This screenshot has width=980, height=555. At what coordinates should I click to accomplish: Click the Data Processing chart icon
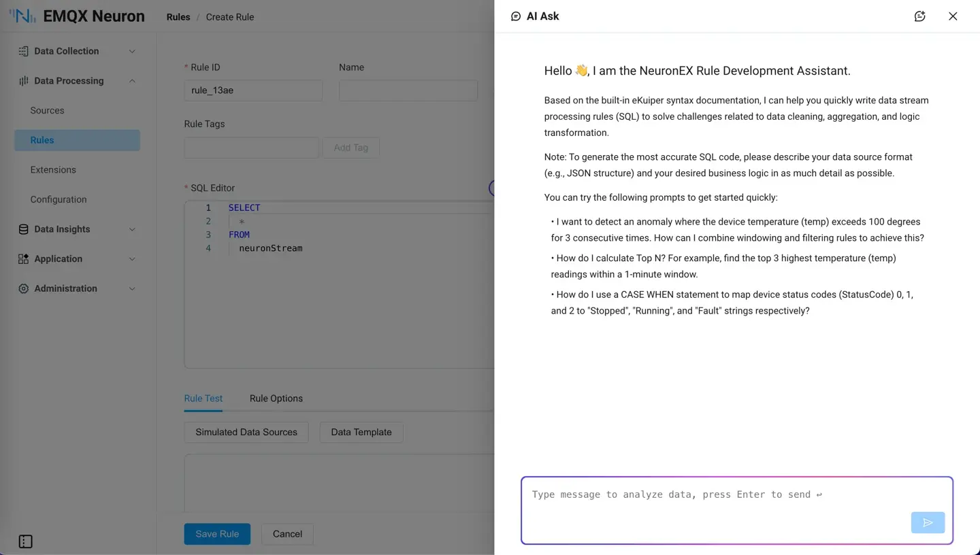pyautogui.click(x=23, y=81)
